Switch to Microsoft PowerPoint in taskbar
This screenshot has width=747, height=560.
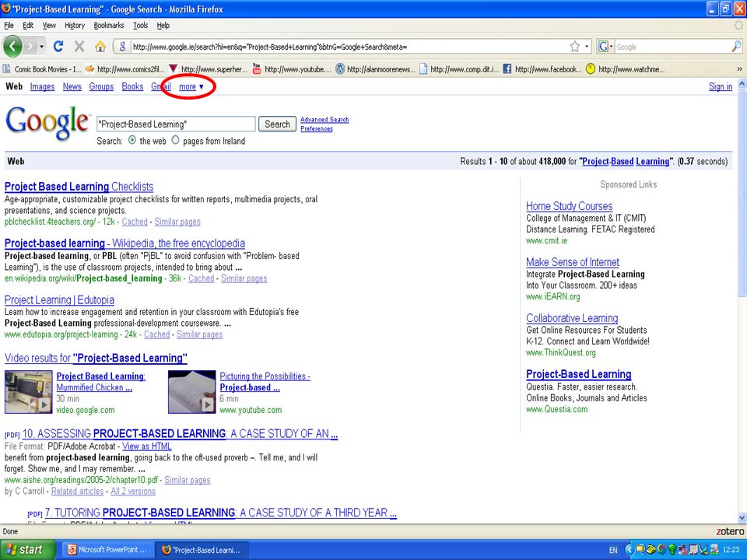[107, 550]
